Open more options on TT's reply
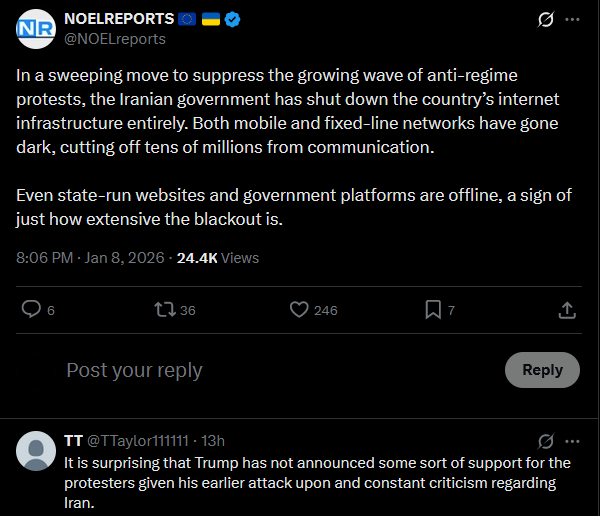 (x=572, y=441)
